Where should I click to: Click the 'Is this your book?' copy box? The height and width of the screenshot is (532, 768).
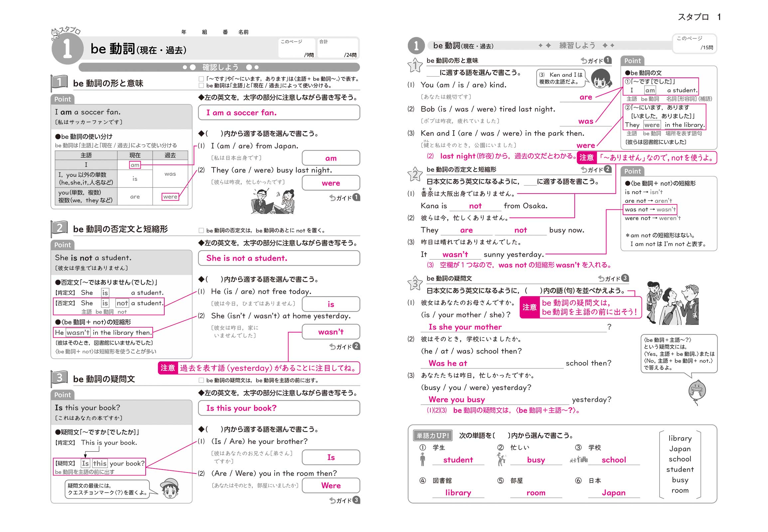coord(279,408)
